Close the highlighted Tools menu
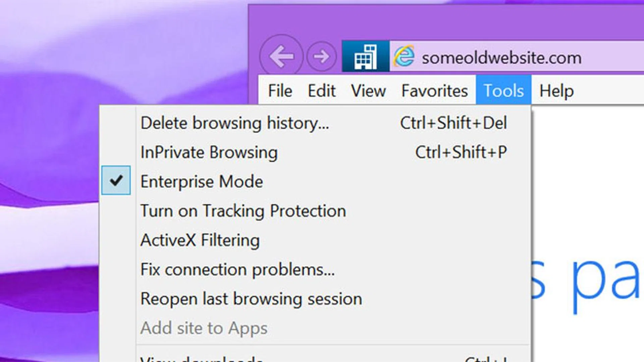The width and height of the screenshot is (644, 362). (503, 91)
